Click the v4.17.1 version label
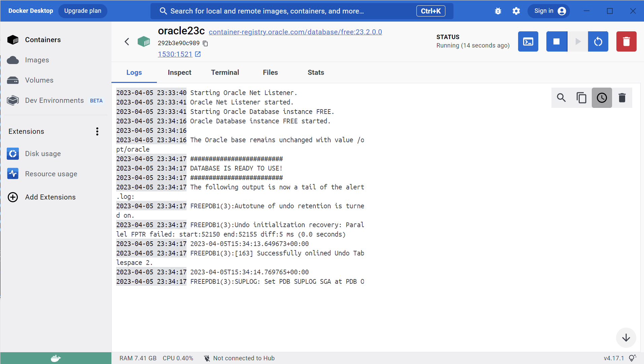Screen dimensions: 644x364 pyautogui.click(x=614, y=358)
